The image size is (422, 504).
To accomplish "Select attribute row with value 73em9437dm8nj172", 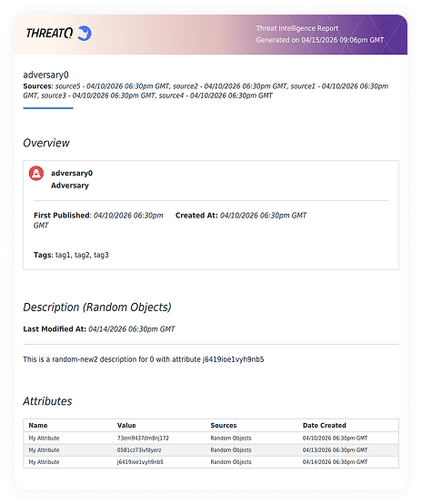I will click(211, 438).
